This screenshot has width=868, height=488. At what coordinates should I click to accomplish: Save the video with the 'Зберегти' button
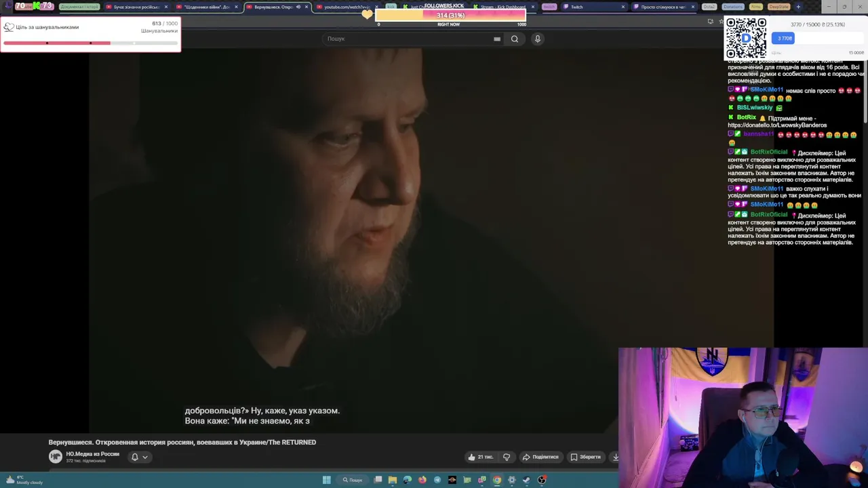tap(586, 457)
